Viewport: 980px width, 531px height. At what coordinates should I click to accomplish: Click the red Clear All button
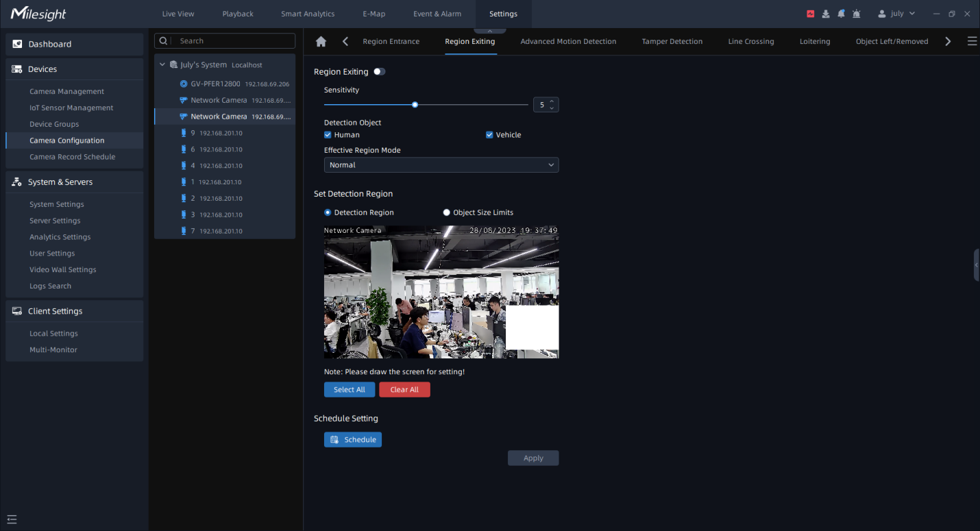point(404,390)
